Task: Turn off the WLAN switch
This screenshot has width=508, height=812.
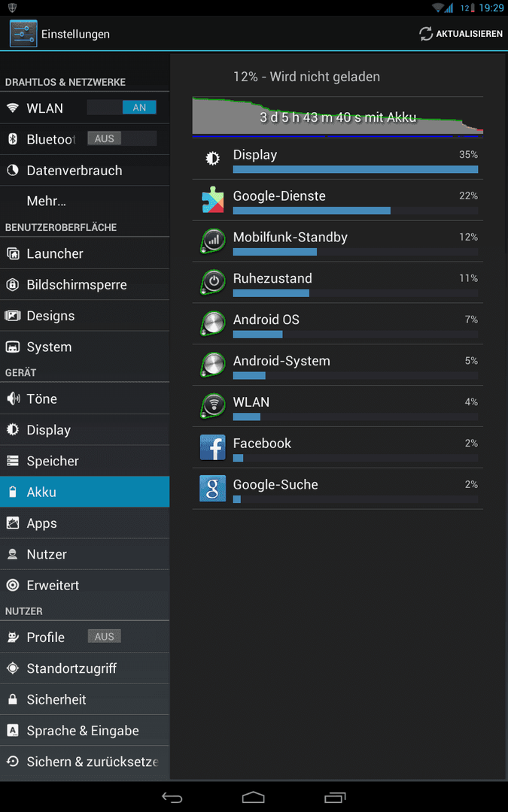Action: click(x=121, y=108)
